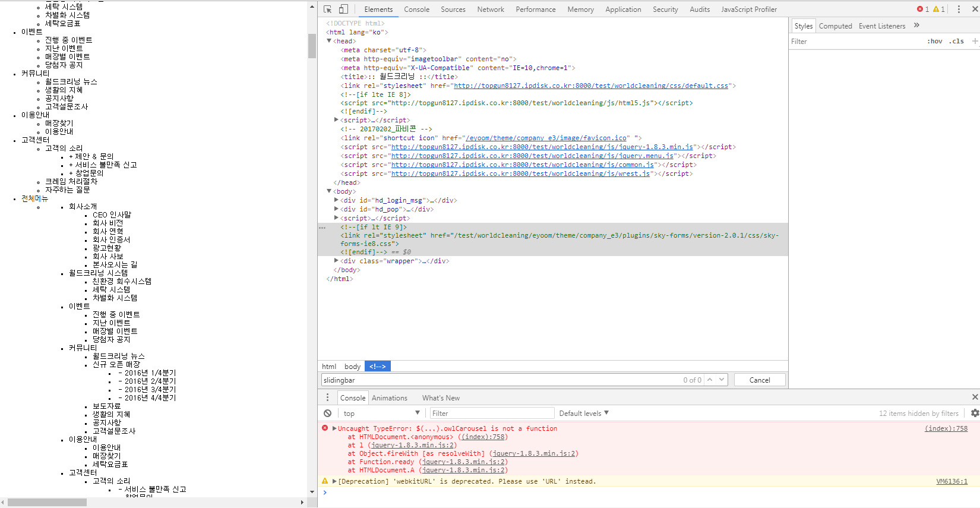Image resolution: width=980 pixels, height=508 pixels.
Task: Open the Security tab
Action: click(x=665, y=10)
